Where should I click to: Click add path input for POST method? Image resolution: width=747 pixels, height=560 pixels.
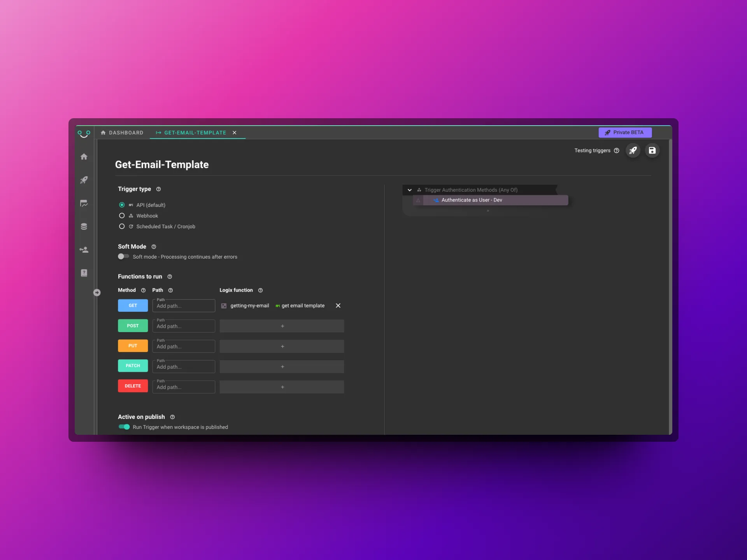[183, 326]
